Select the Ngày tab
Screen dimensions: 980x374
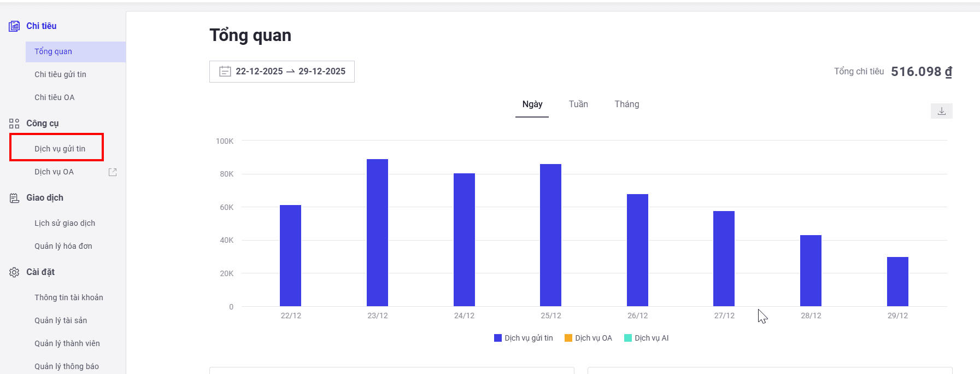tap(532, 104)
